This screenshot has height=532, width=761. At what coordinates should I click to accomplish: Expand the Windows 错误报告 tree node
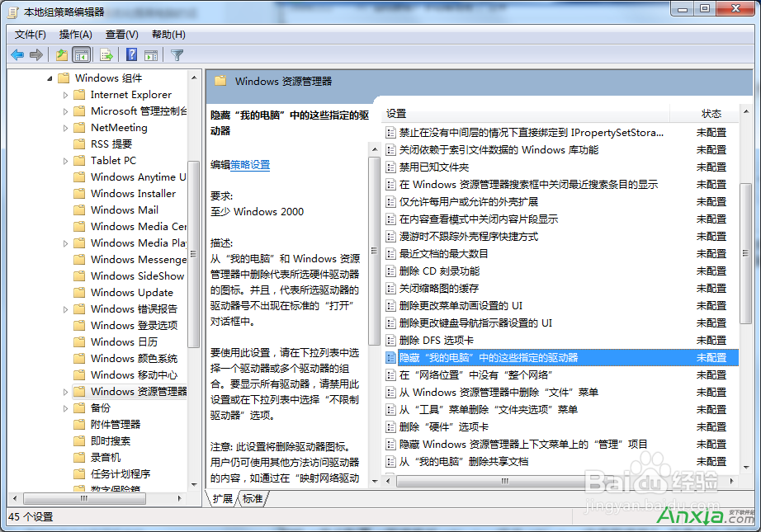pyautogui.click(x=65, y=309)
